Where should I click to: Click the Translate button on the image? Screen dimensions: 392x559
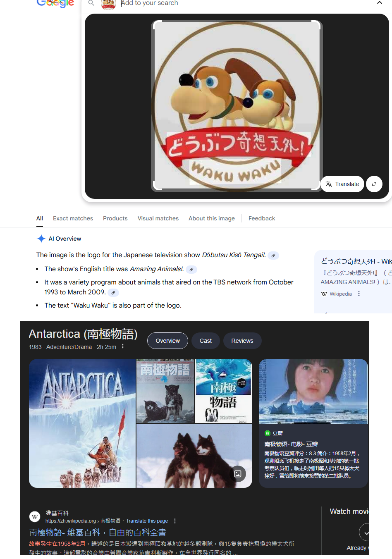coord(342,184)
